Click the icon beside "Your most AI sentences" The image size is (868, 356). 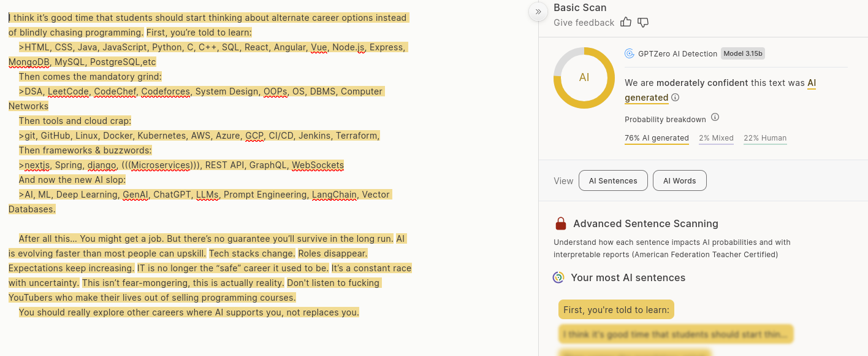coord(558,277)
